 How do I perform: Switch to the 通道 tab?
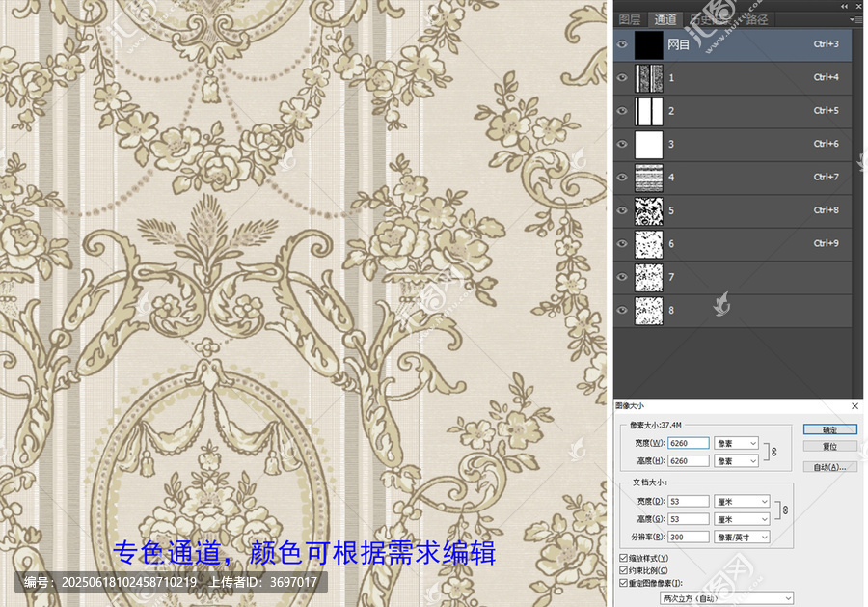[x=665, y=19]
